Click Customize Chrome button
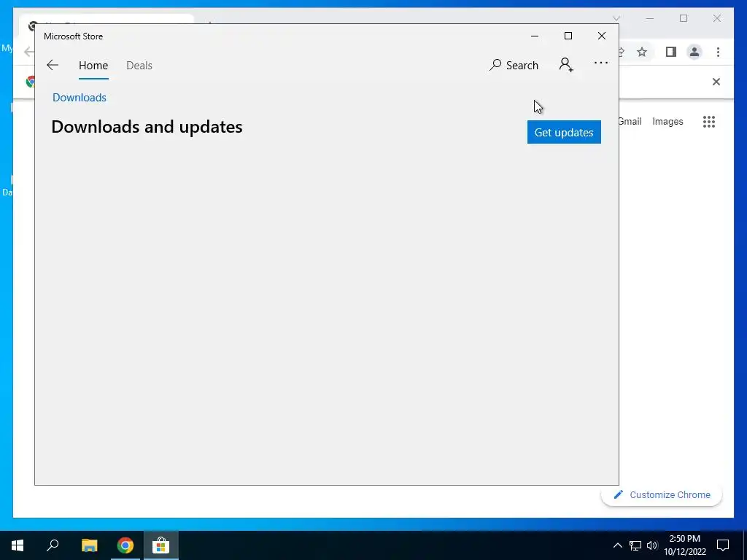Viewport: 747px width, 560px height. [x=662, y=495]
